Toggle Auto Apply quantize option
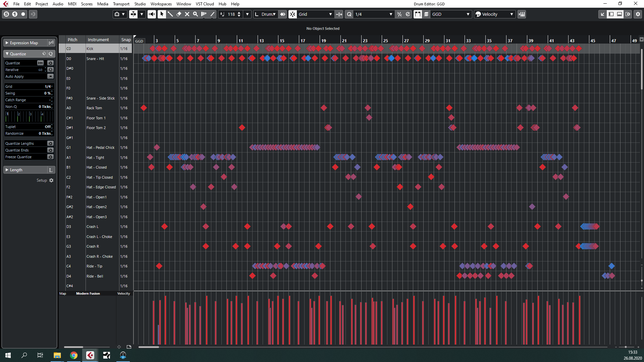Image resolution: width=644 pixels, height=362 pixels. pyautogui.click(x=50, y=76)
